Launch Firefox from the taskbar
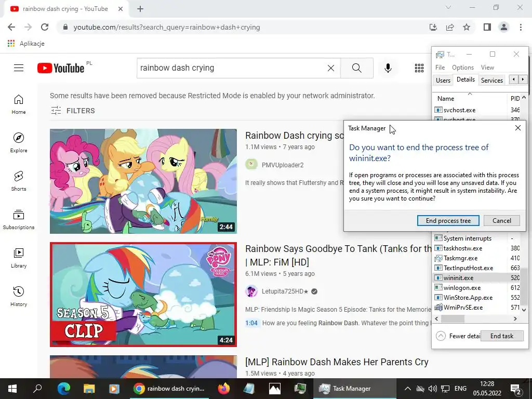The width and height of the screenshot is (532, 399). [x=223, y=389]
